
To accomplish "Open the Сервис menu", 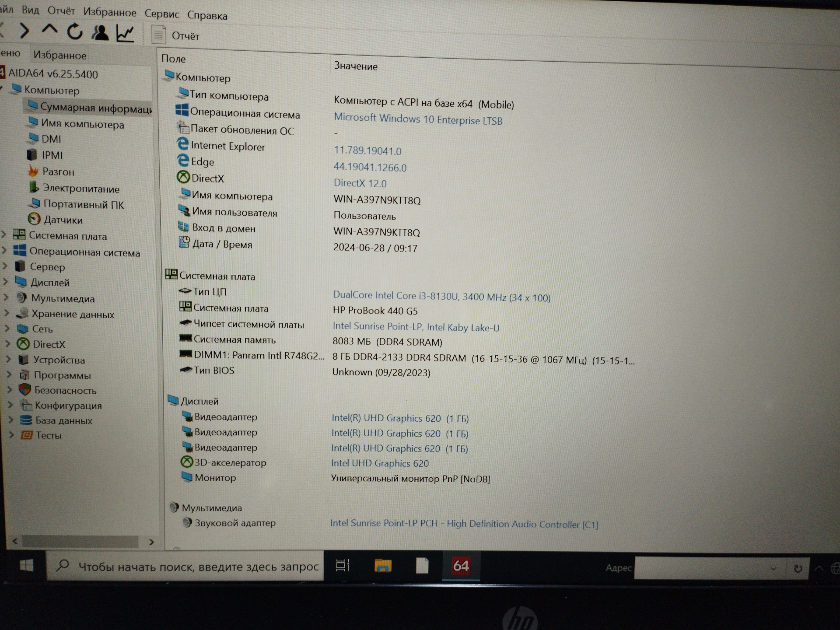I will point(162,14).
